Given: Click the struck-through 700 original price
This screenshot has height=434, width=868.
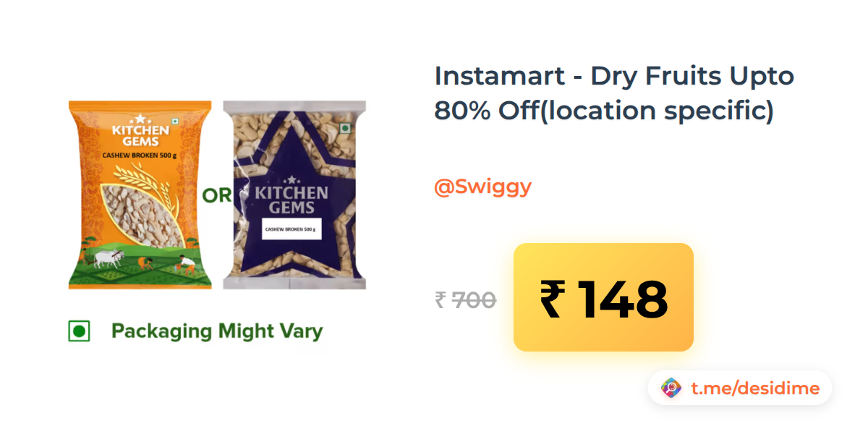Looking at the screenshot, I should pyautogui.click(x=474, y=299).
